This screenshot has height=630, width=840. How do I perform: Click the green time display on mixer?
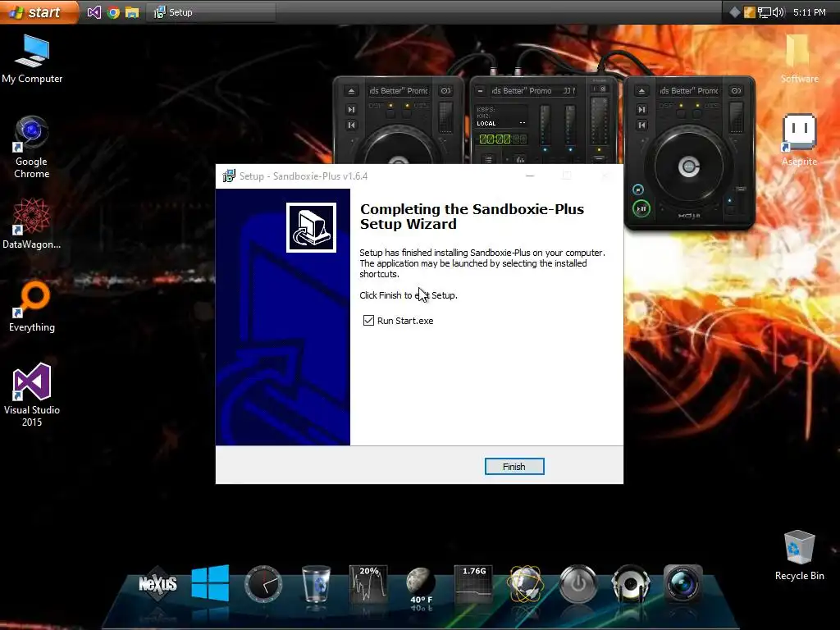(503, 139)
